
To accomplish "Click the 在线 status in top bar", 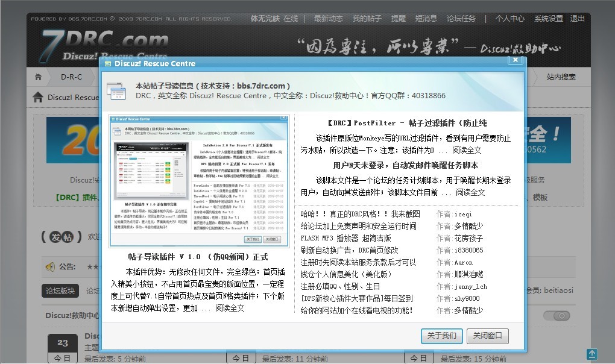I will pos(291,19).
